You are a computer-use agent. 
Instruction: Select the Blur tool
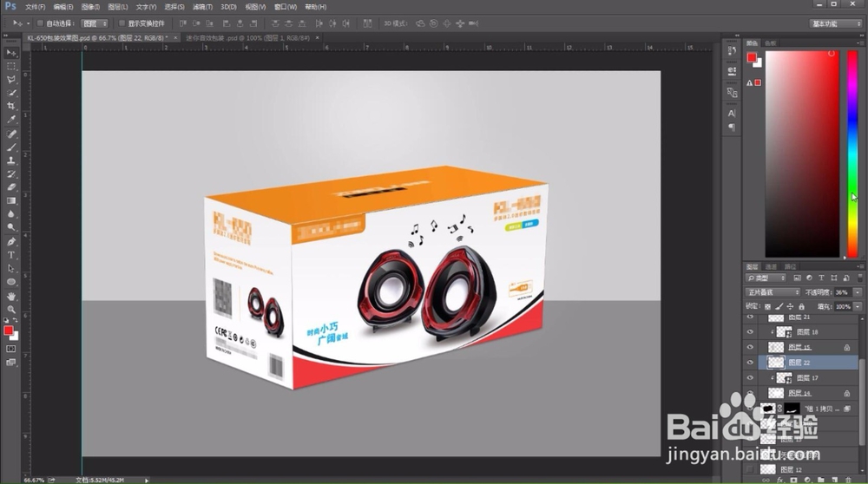11,213
